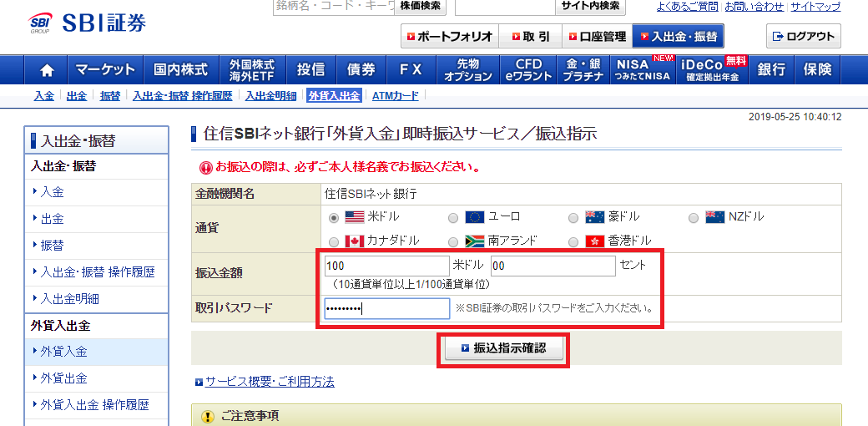
Task: Open the サイトマップ link
Action: tap(815, 7)
